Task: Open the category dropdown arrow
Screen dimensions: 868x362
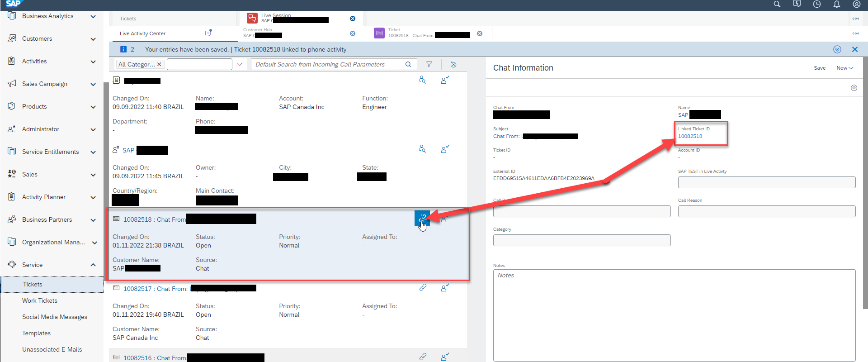Action: [x=240, y=64]
